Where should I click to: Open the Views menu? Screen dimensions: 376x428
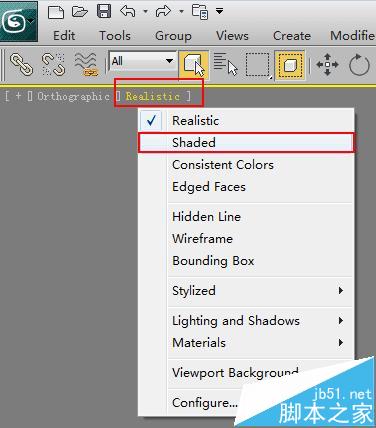tap(232, 36)
